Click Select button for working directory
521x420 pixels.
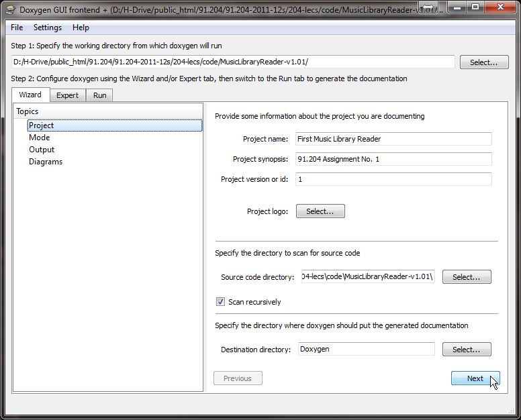tap(484, 62)
